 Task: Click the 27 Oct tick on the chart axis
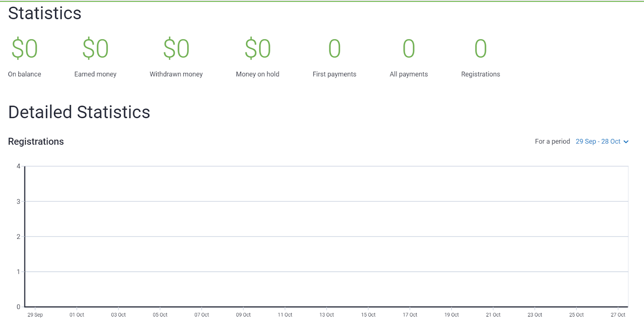click(618, 315)
